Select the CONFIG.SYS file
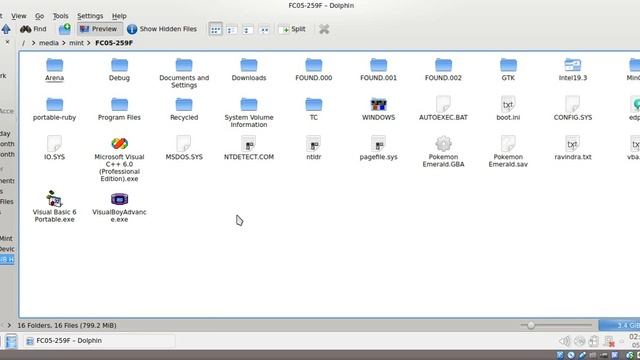Image resolution: width=640 pixels, height=360 pixels. [573, 109]
